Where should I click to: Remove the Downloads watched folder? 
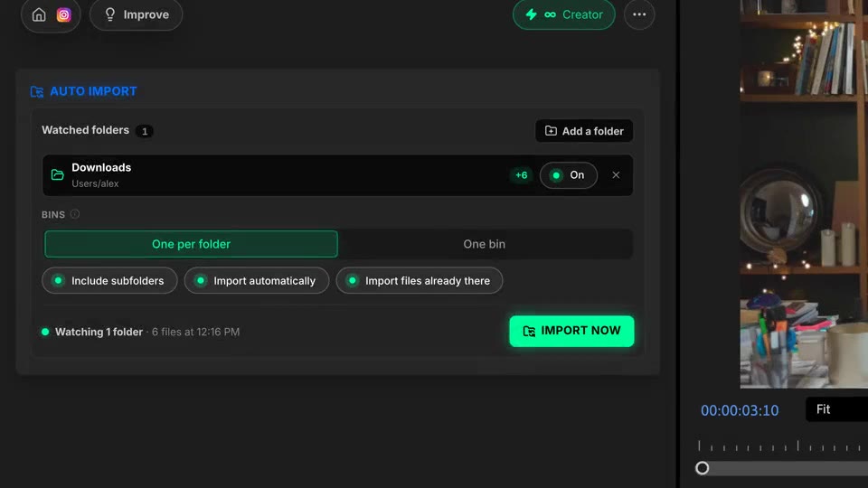click(616, 174)
